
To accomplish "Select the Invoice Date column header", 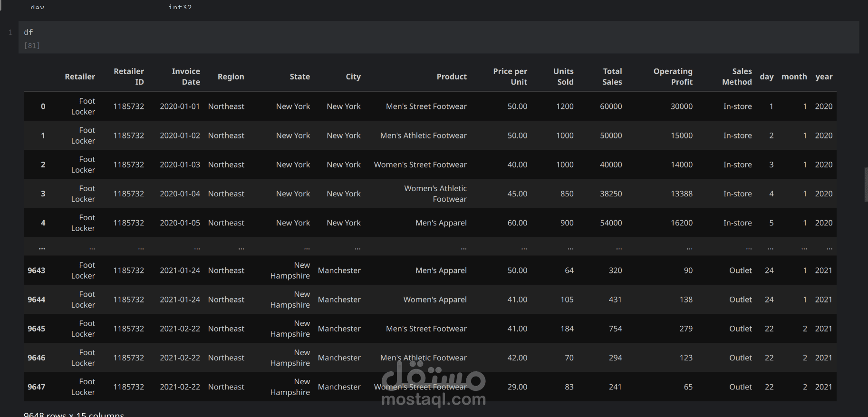I will pos(185,77).
